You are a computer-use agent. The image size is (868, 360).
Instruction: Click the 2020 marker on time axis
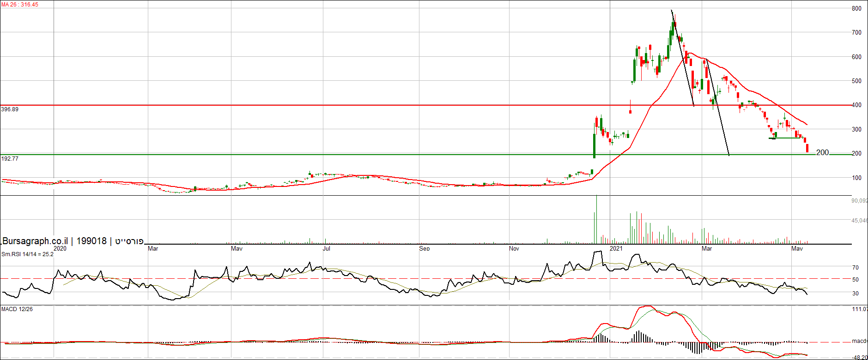pos(60,249)
